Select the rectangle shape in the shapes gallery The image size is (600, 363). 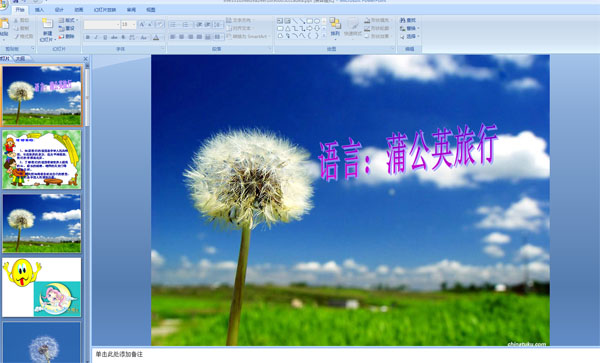pyautogui.click(x=310, y=21)
